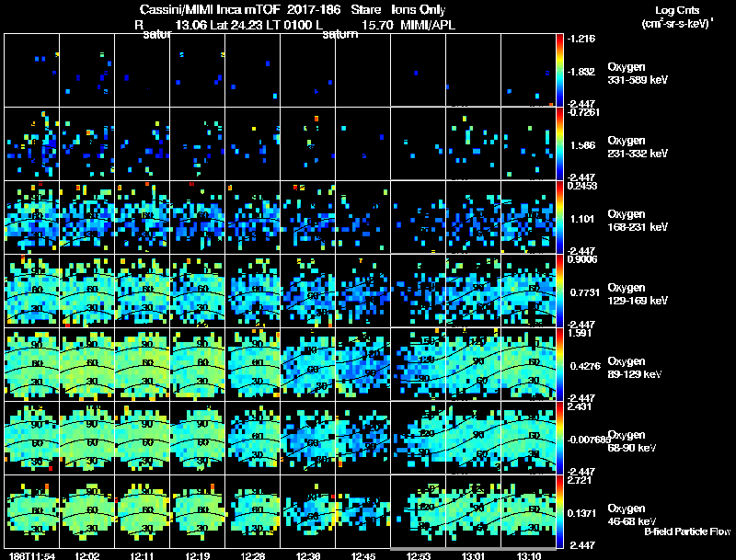Click the Oxygen 331-589 keV color bar
Screen dimensions: 736x560
(x=559, y=70)
